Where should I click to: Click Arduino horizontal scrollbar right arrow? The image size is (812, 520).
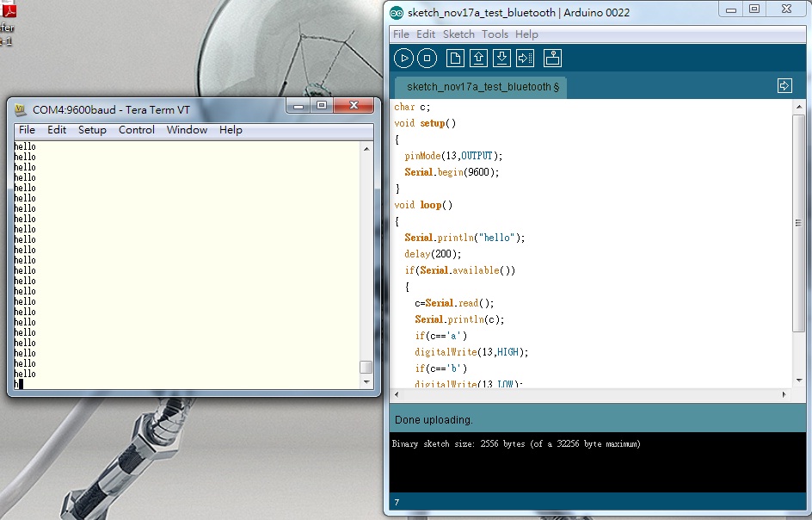(x=784, y=394)
